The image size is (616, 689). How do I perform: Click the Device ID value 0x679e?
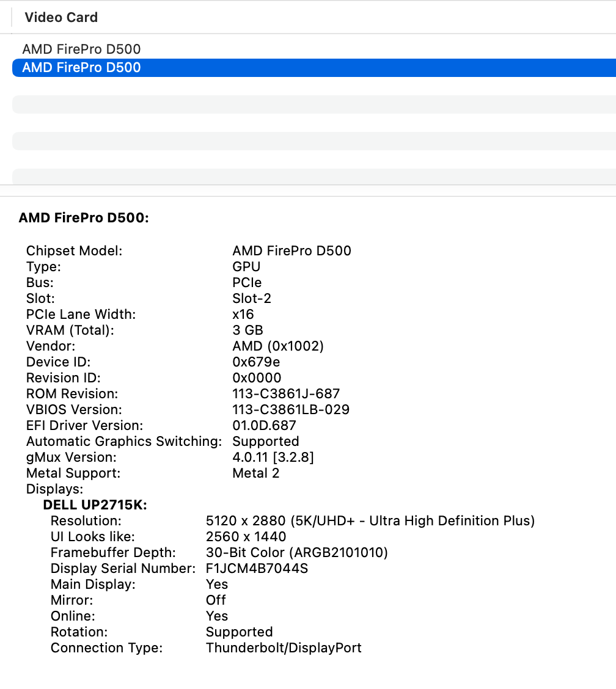256,362
